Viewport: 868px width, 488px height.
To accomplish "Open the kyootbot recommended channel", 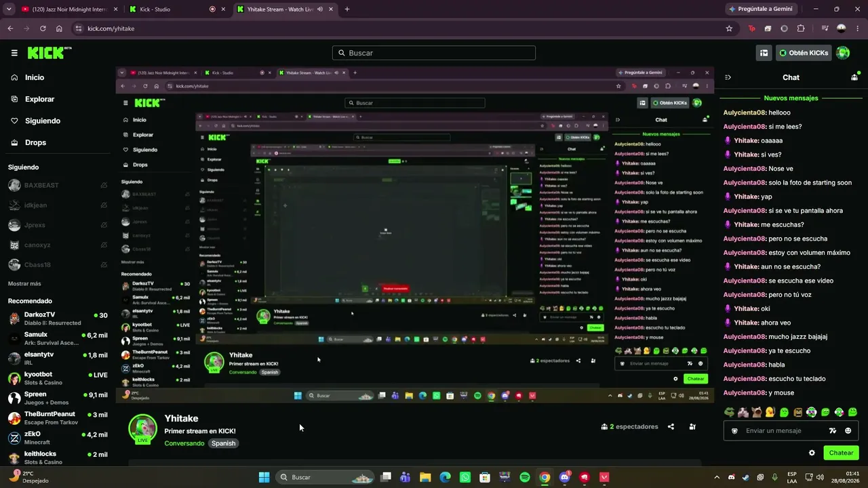I will [58, 378].
